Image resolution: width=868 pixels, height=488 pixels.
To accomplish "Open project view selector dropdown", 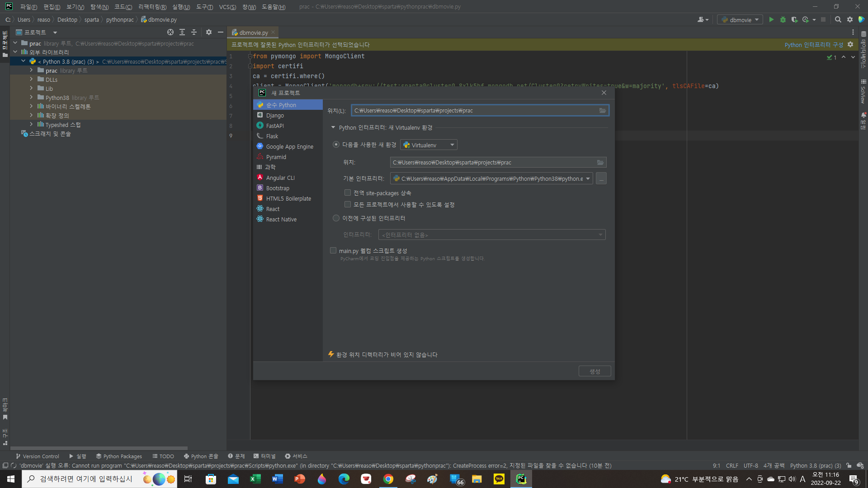I will (55, 33).
